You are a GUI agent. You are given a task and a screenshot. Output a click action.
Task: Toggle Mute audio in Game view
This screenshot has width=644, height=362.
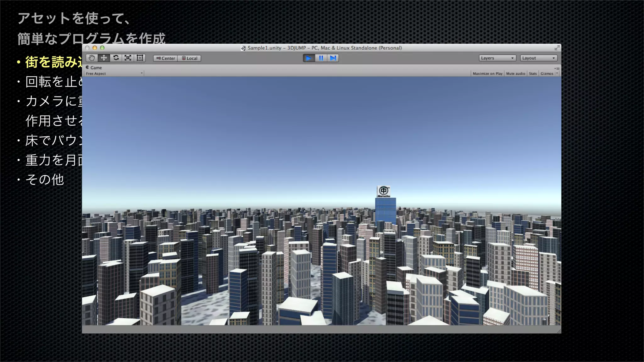pyautogui.click(x=515, y=74)
